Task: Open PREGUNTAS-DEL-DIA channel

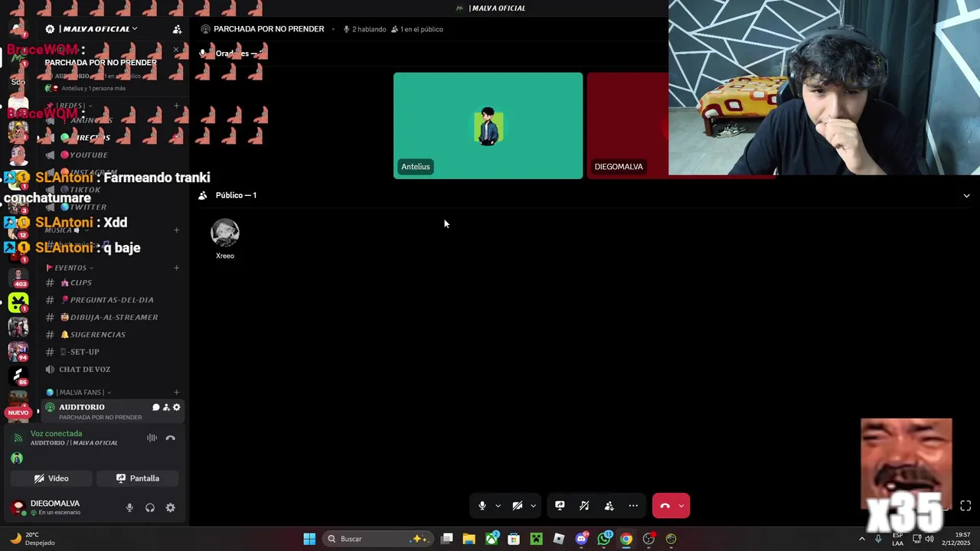Action: click(113, 300)
